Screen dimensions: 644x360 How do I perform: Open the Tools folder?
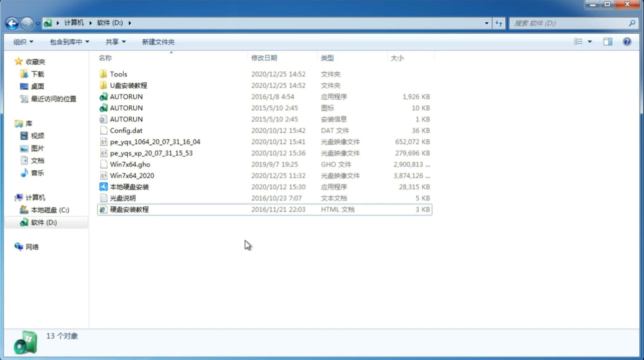(118, 74)
